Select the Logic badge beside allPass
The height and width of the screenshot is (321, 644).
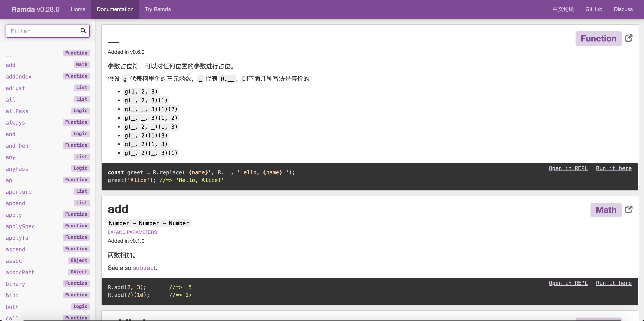click(x=80, y=110)
